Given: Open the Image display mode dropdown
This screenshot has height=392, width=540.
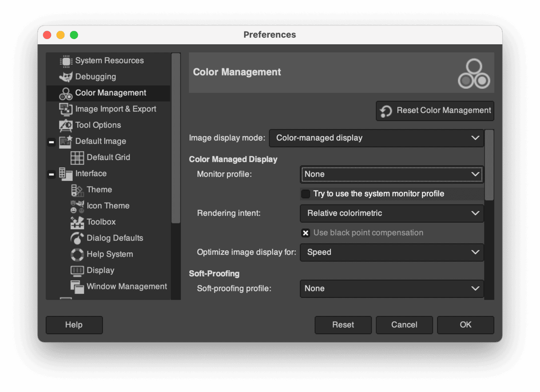Looking at the screenshot, I should [376, 138].
